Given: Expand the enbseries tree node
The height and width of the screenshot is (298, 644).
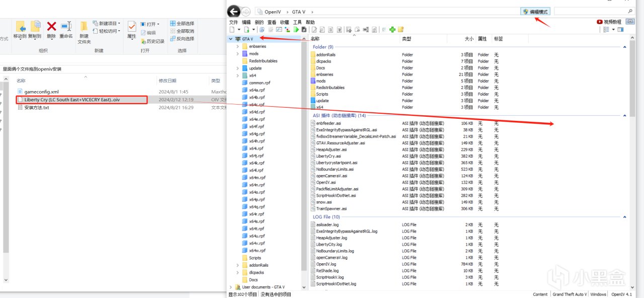Looking at the screenshot, I should [237, 46].
